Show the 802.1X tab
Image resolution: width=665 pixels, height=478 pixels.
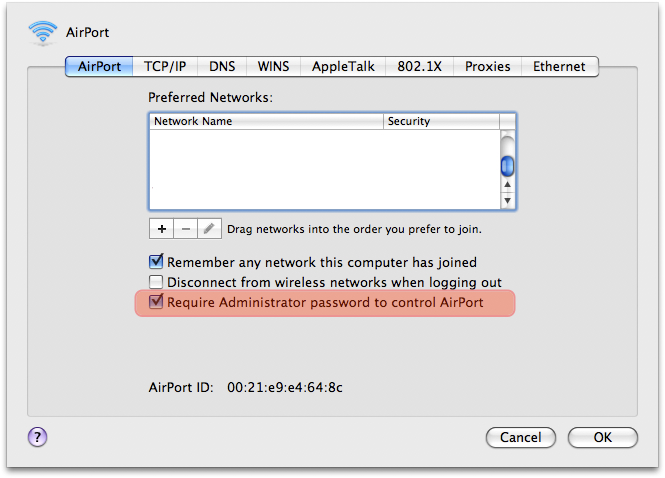click(x=419, y=67)
